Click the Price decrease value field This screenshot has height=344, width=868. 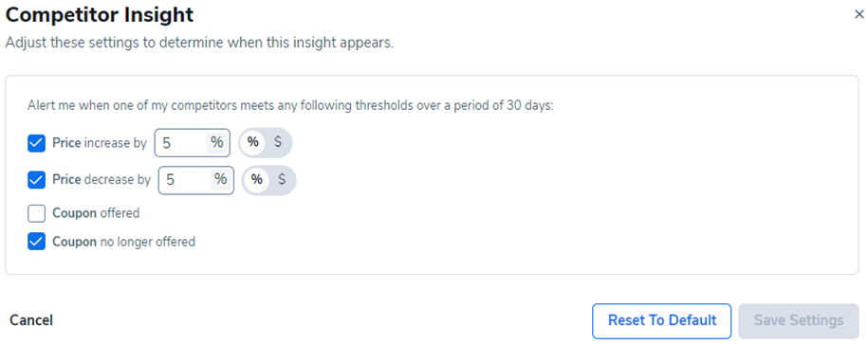pos(196,180)
